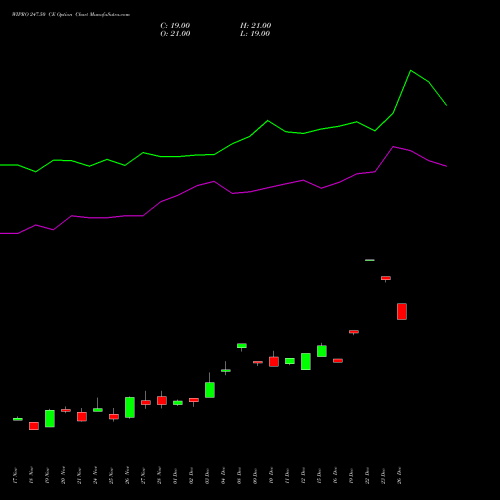This screenshot has width=500, height=500.
Task: Click the peak of the purple line
Action: pyautogui.click(x=394, y=147)
